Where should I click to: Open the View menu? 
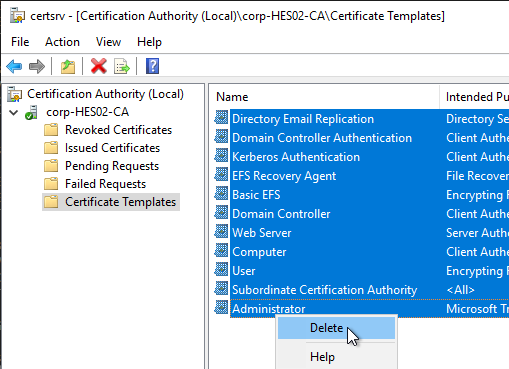(108, 42)
